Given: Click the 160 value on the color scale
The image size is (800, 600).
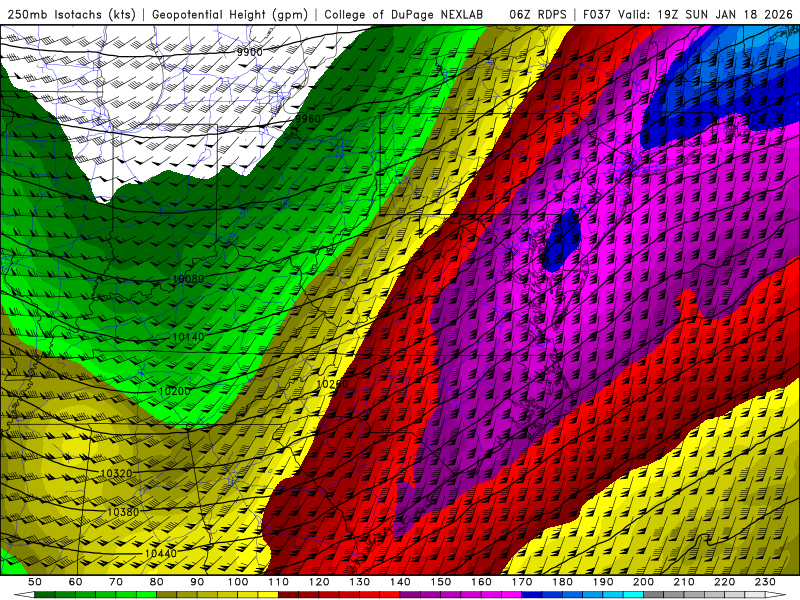Looking at the screenshot, I should tap(481, 582).
